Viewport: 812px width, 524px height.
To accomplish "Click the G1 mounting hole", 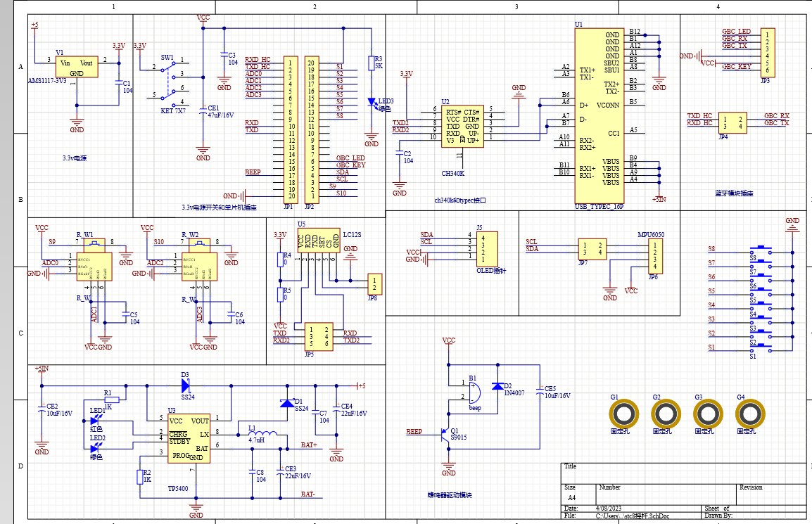I will pos(623,414).
